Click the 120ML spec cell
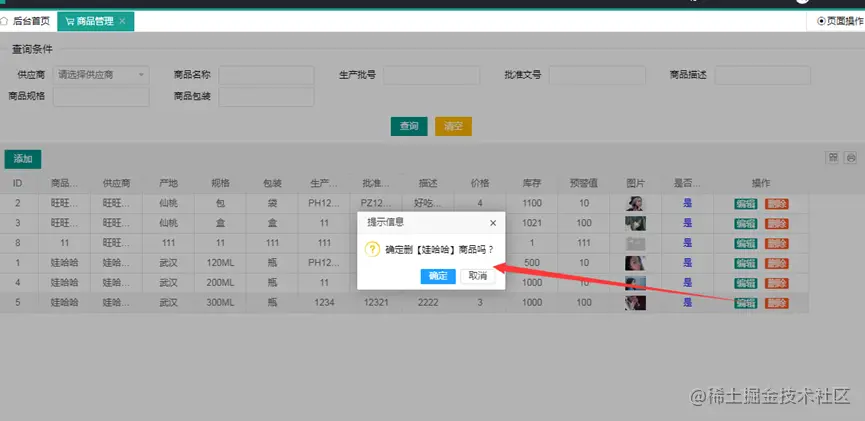 click(220, 263)
